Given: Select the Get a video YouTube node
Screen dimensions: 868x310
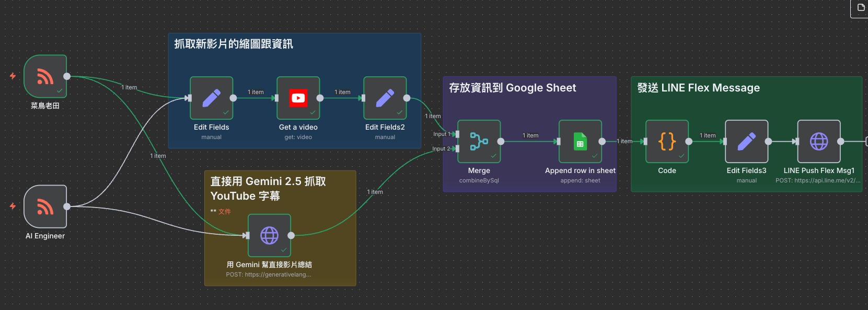Looking at the screenshot, I should [298, 98].
